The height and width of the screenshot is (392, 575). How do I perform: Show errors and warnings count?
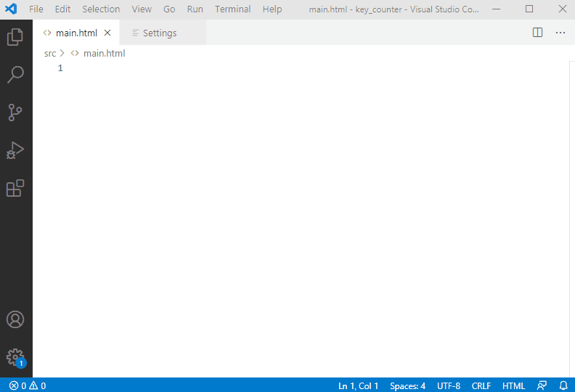click(28, 385)
